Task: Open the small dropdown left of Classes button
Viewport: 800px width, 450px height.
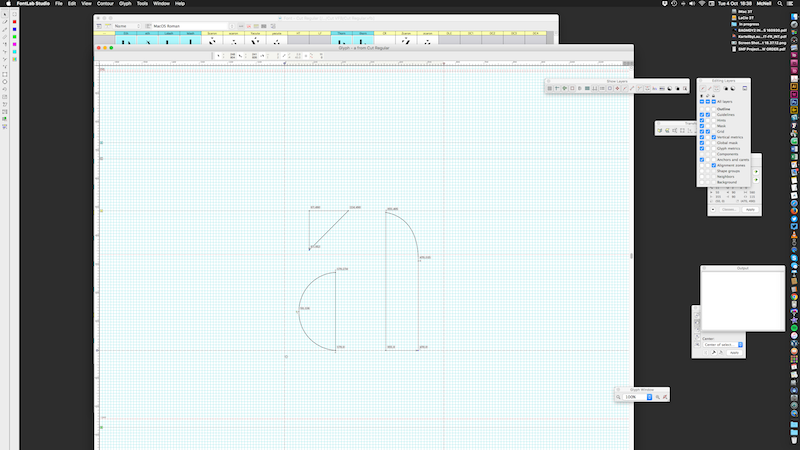Action: (713, 210)
